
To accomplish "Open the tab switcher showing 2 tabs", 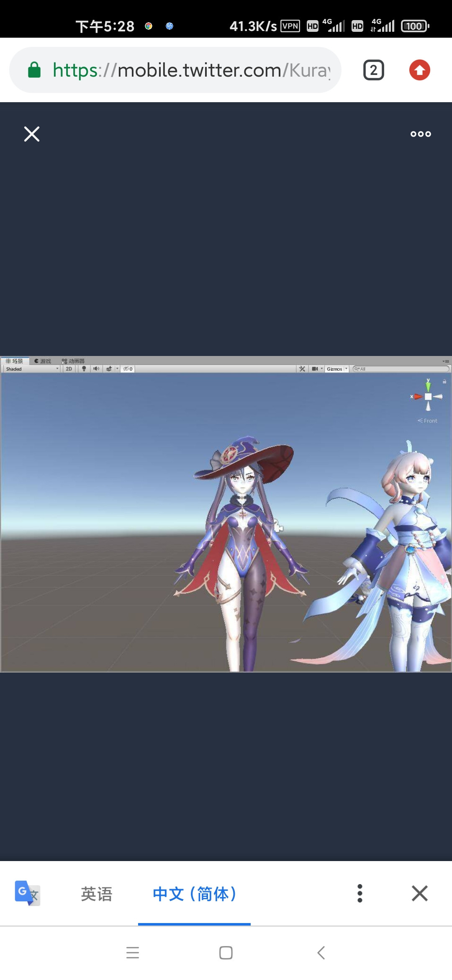I will [374, 70].
